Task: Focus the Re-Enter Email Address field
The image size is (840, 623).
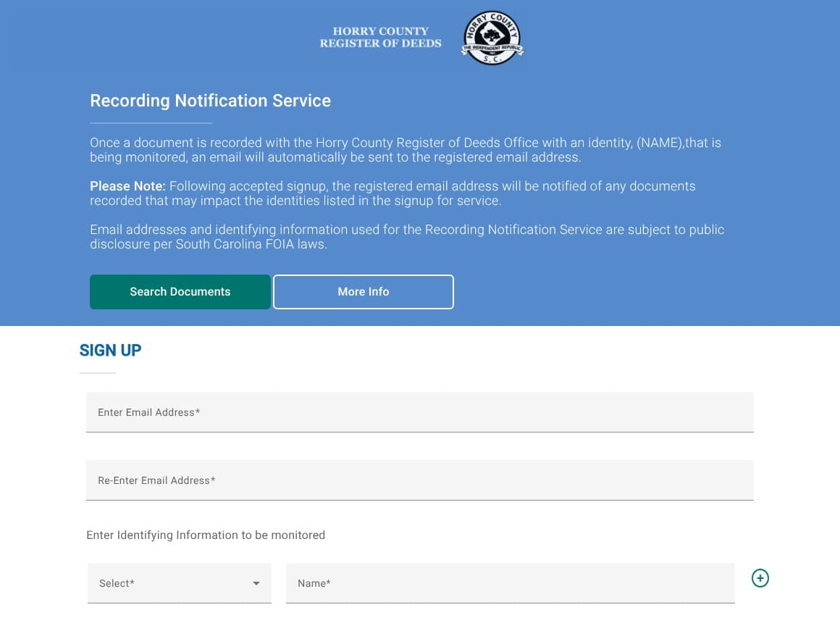Action: click(419, 480)
